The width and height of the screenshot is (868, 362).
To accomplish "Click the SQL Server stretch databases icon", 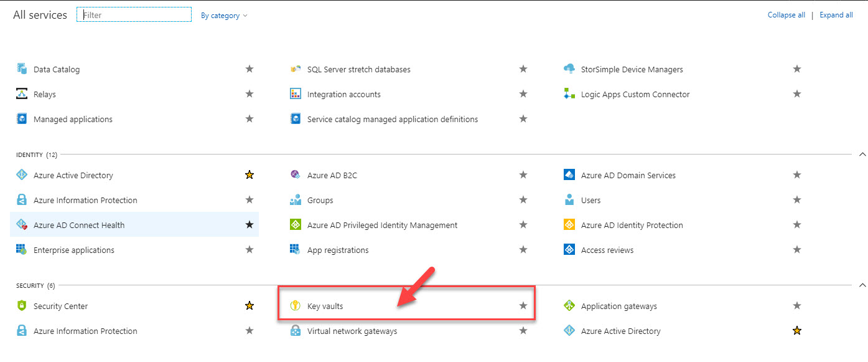I will coord(296,69).
